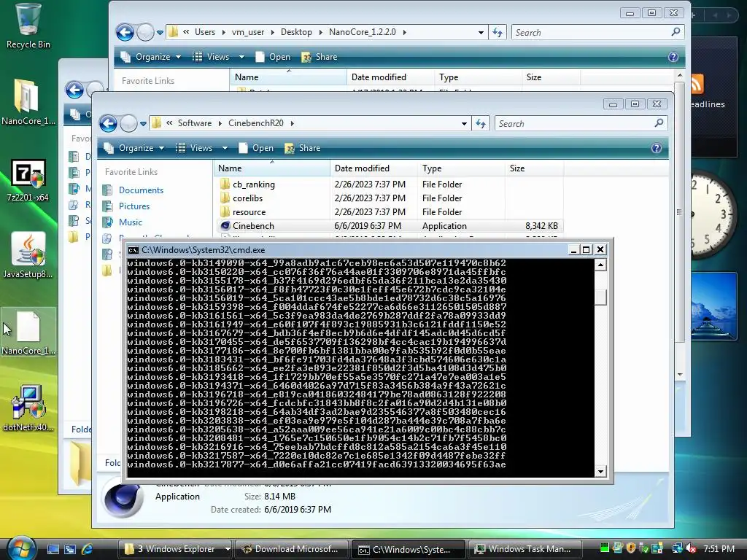The image size is (747, 560).
Task: Click Share in NanoCore window toolbar
Action: coord(320,57)
